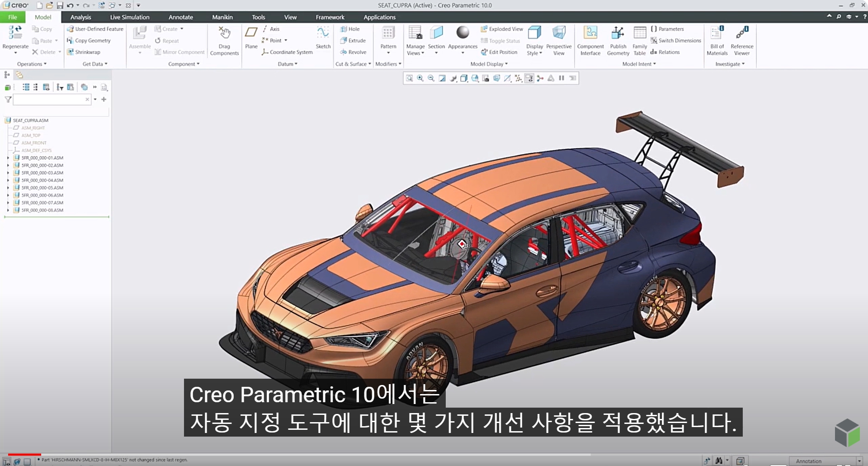Viewport: 868px width, 466px height.
Task: Click Zoom Out in graphics toolbar
Action: point(431,78)
